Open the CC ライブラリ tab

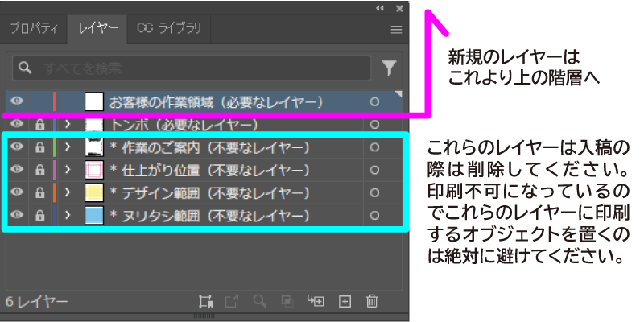(169, 28)
